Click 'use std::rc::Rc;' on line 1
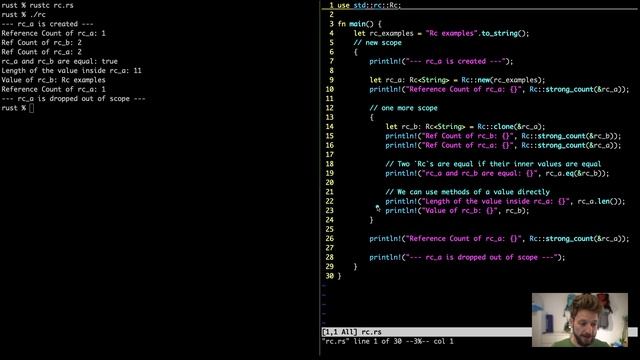The height and width of the screenshot is (360, 640). (x=369, y=5)
